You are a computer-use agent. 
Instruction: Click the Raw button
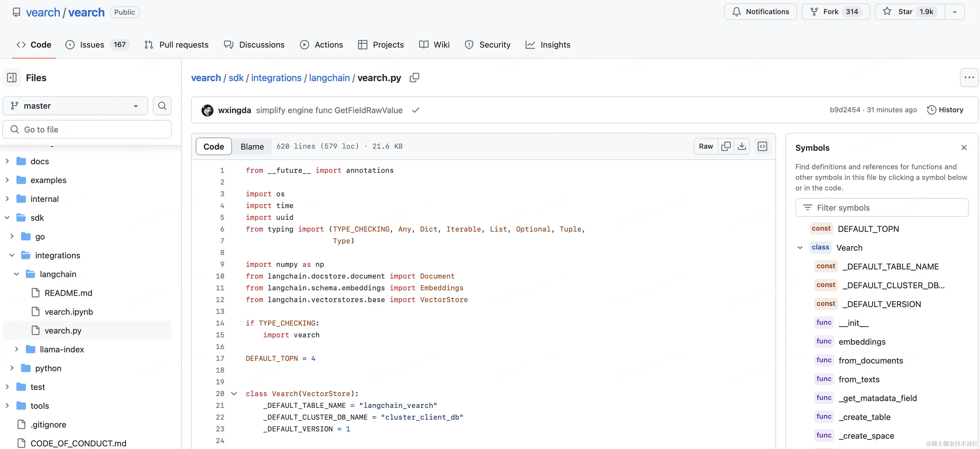pyautogui.click(x=705, y=146)
